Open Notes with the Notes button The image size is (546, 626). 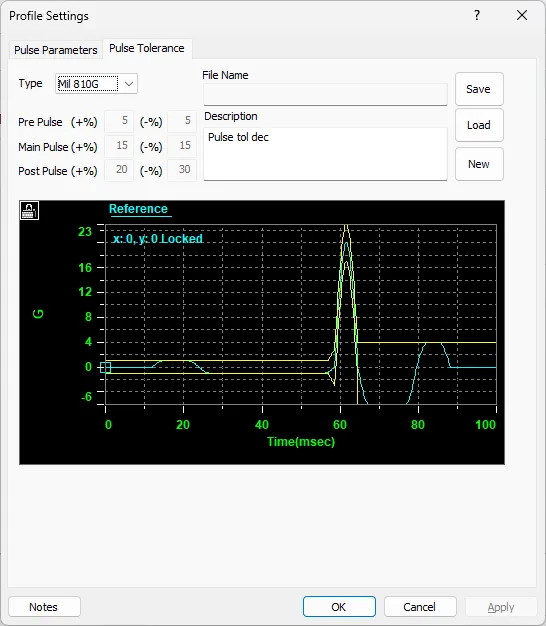point(44,607)
